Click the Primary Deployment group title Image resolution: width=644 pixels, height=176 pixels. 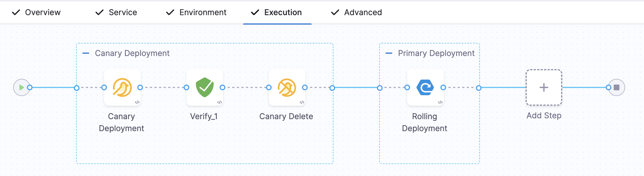[x=436, y=53]
